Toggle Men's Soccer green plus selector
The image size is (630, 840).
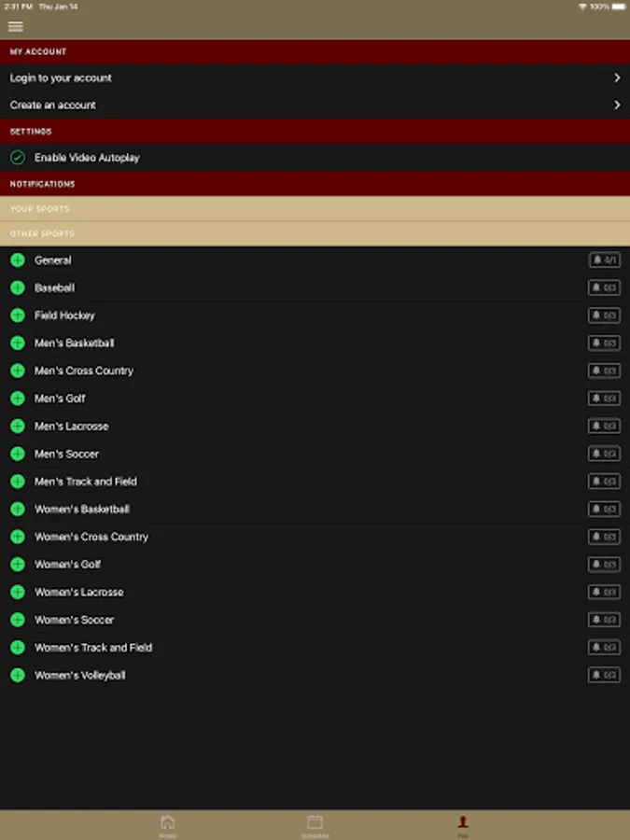click(18, 454)
